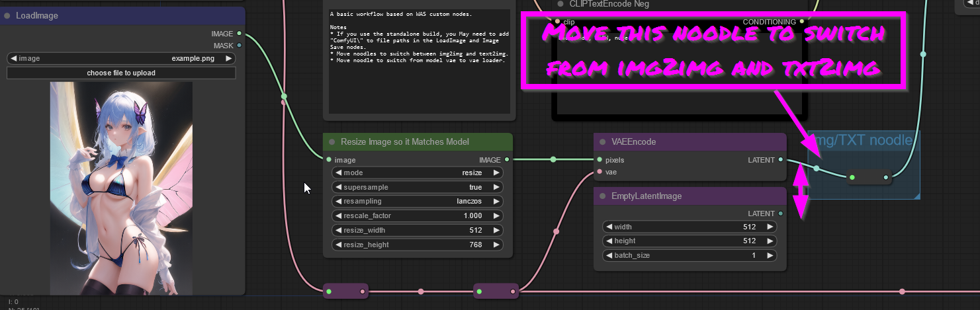Click right arrow on resampling widget
Viewport: 980px width, 310px height.
(496, 201)
